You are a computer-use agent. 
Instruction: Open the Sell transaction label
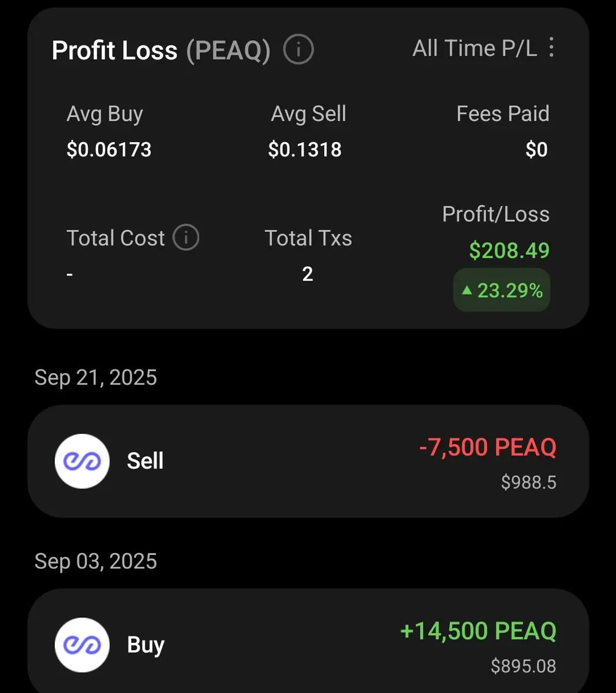[145, 461]
